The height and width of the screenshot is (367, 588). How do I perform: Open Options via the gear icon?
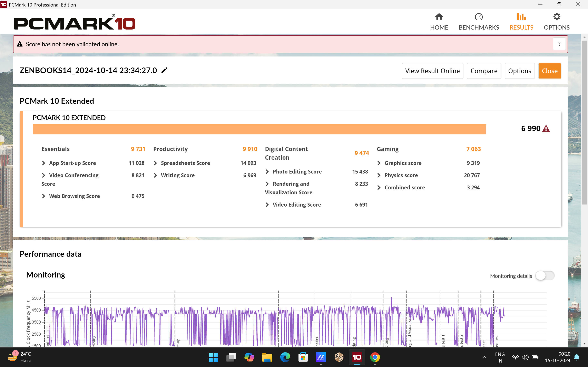click(556, 17)
